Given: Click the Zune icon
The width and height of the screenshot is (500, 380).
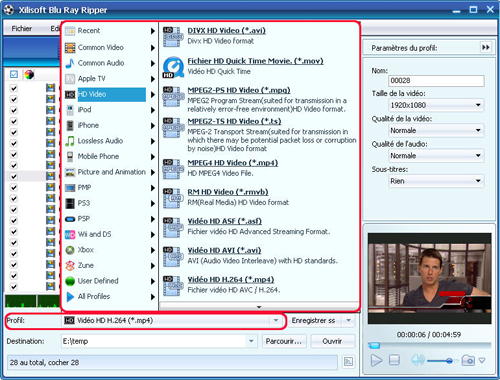Looking at the screenshot, I should pyautogui.click(x=70, y=266).
